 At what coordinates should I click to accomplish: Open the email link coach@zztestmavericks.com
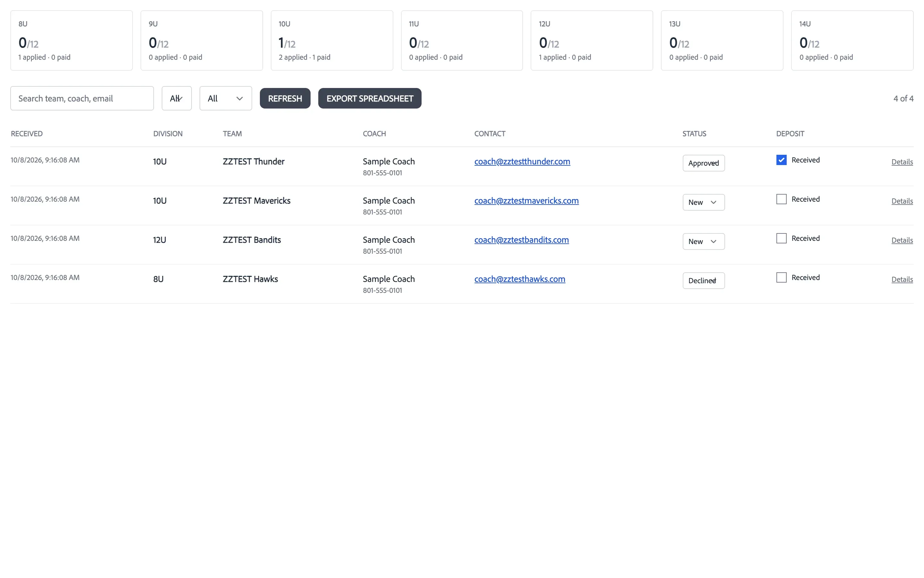pos(526,201)
